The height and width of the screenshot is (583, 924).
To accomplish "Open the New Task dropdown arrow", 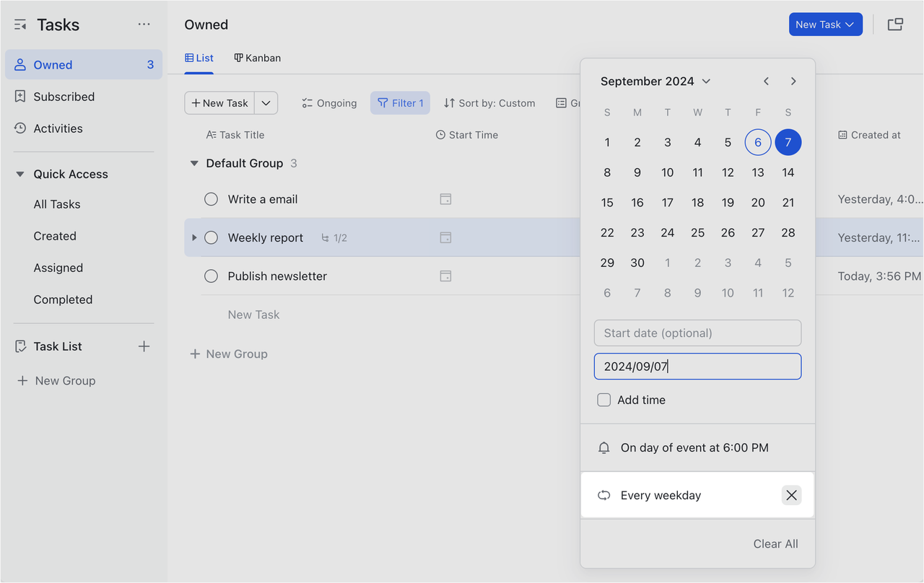I will 266,102.
